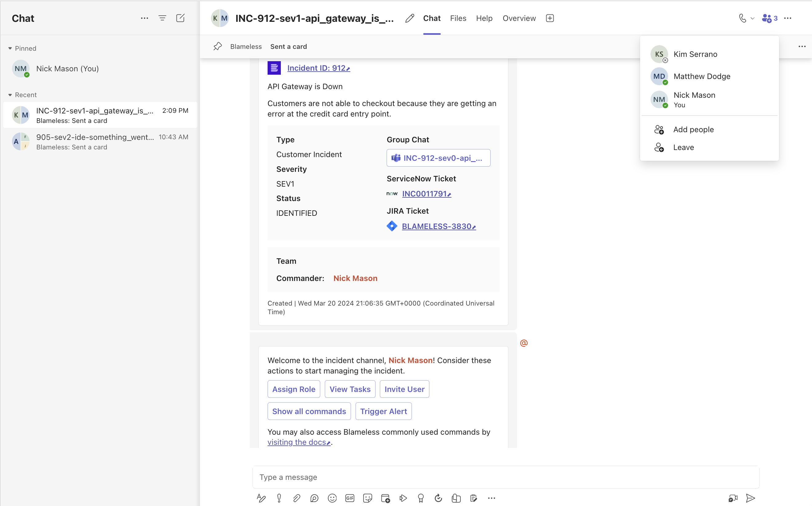Open the Praise badge icon
This screenshot has height=506, width=812.
(x=421, y=498)
